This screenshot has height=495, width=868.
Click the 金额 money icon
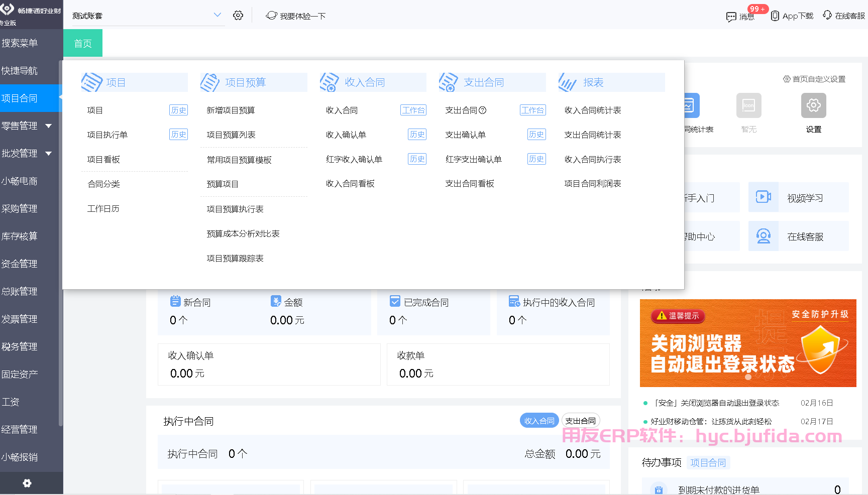(276, 301)
